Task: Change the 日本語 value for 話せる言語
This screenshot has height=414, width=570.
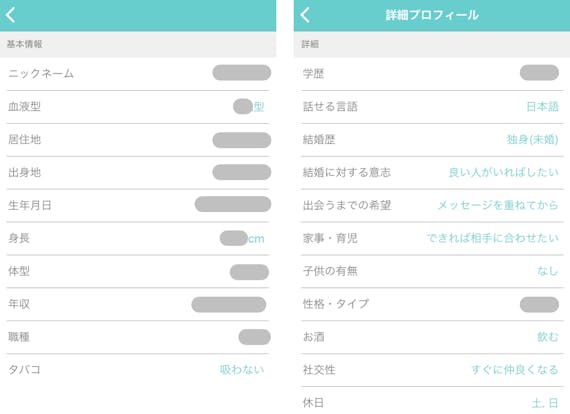Action: pyautogui.click(x=542, y=106)
